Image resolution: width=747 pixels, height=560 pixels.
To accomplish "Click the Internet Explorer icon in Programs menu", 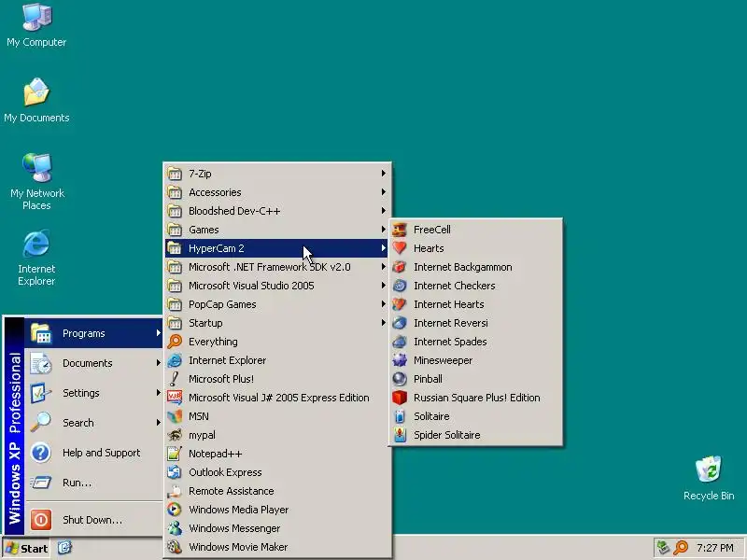I will 175,360.
